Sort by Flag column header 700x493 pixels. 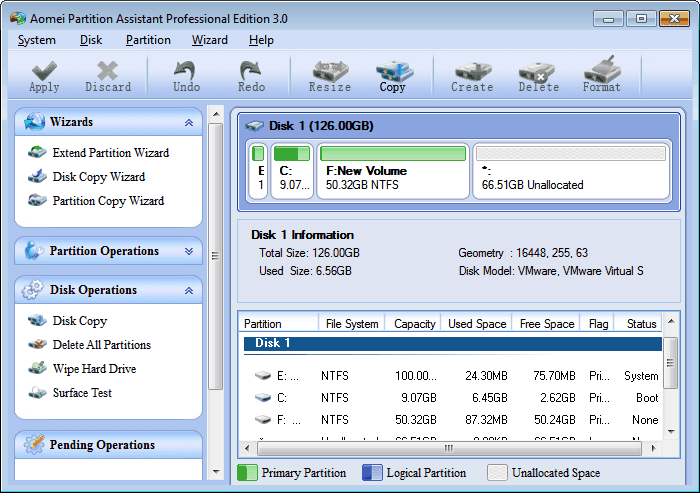click(598, 323)
